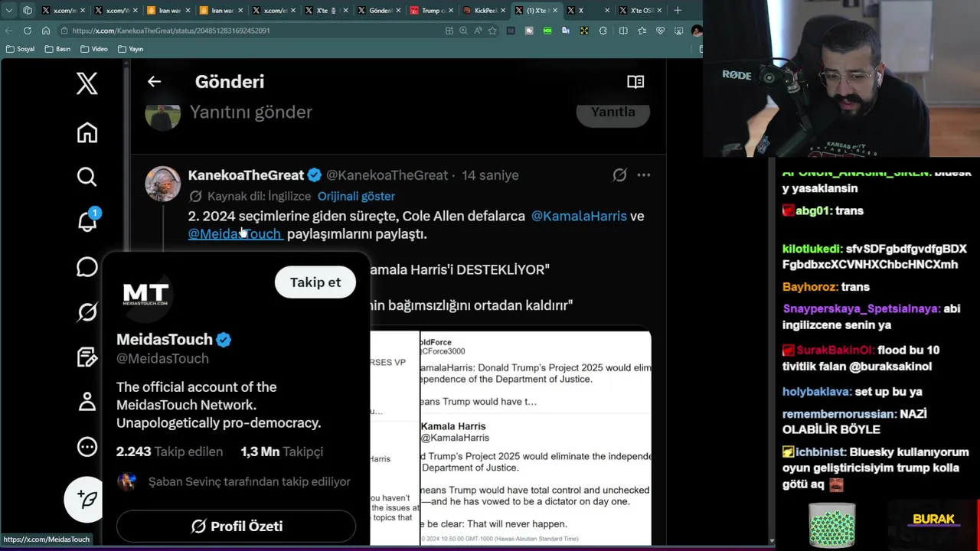Screen dimensions: 980x551
Task: Open Sosyal bookmarks folder
Action: pos(21,49)
